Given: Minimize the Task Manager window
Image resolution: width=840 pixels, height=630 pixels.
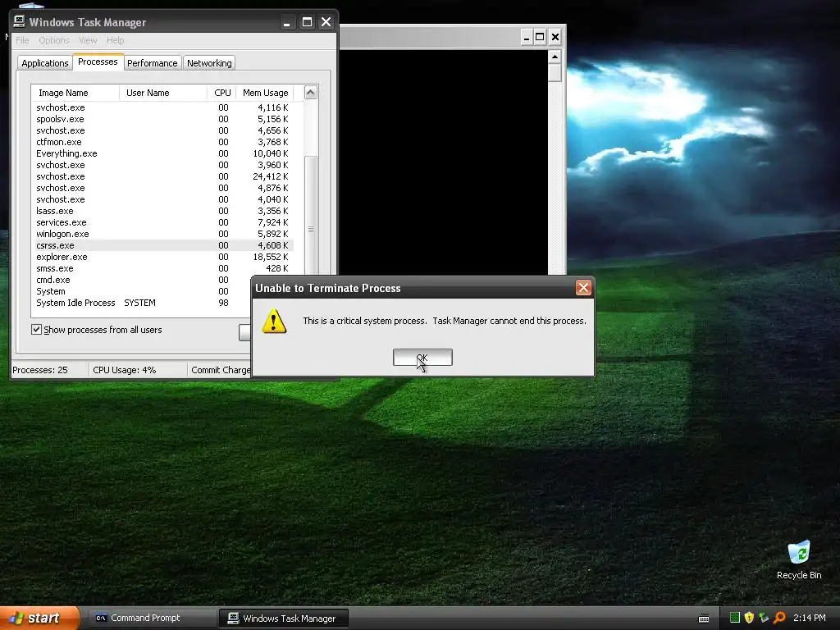Looking at the screenshot, I should tap(287, 22).
